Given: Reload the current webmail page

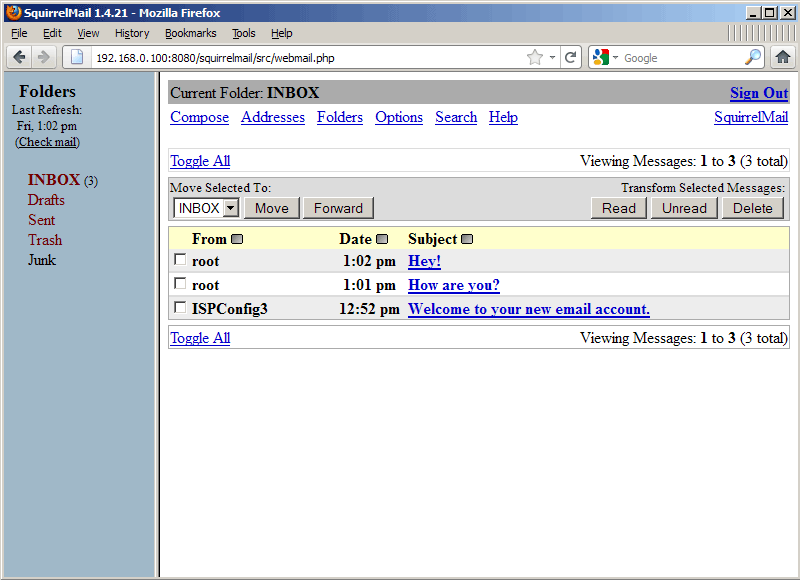Looking at the screenshot, I should point(570,57).
